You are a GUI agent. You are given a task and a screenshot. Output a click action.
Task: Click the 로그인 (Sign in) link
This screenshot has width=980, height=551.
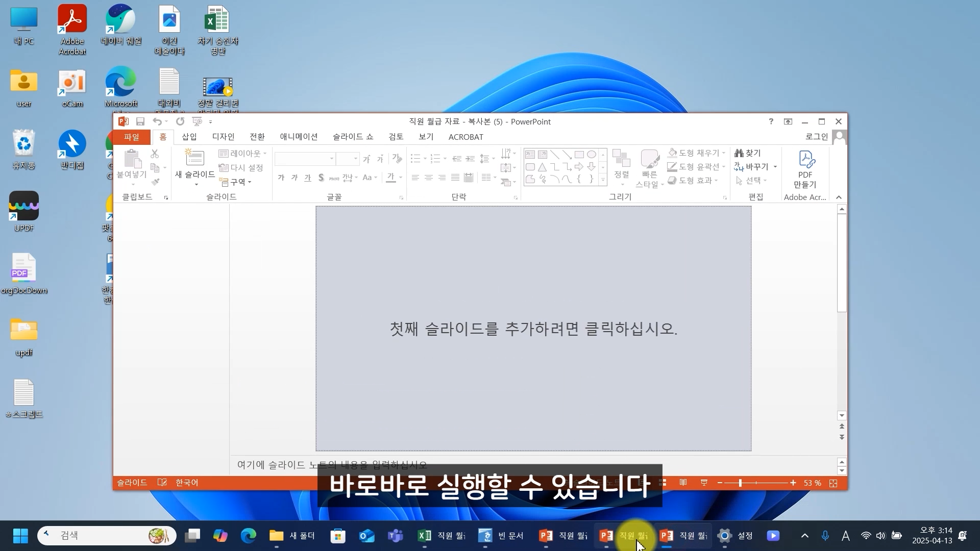click(816, 137)
